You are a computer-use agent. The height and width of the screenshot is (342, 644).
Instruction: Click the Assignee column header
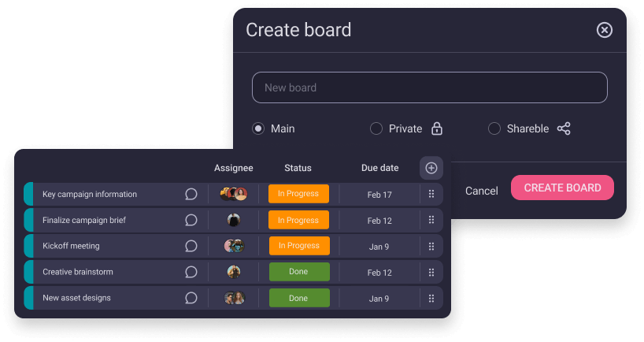[234, 168]
